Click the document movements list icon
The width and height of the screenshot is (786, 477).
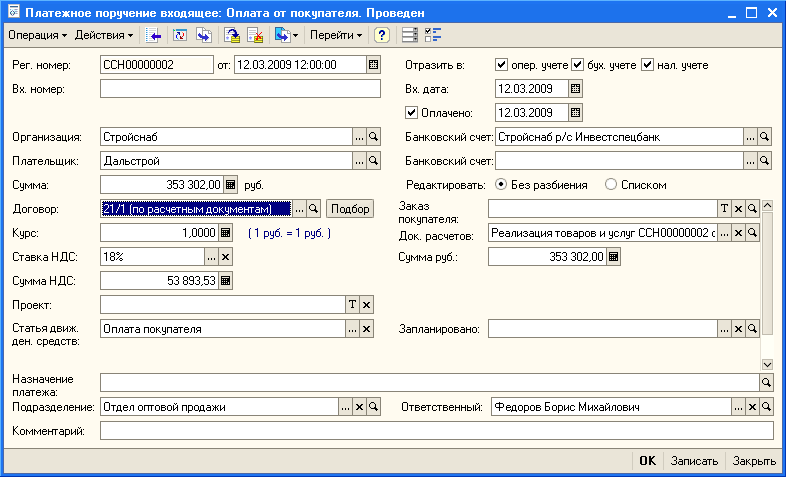coord(410,35)
